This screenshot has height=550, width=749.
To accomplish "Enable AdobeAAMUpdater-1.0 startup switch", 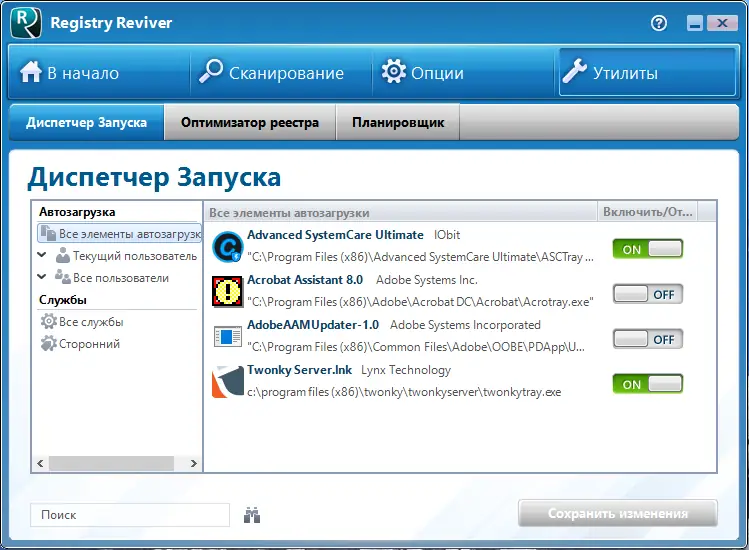I will tap(648, 339).
